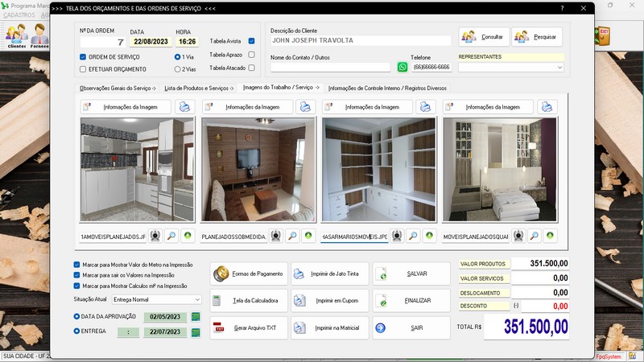Click Gerar Arquivo TXT button

point(249,328)
